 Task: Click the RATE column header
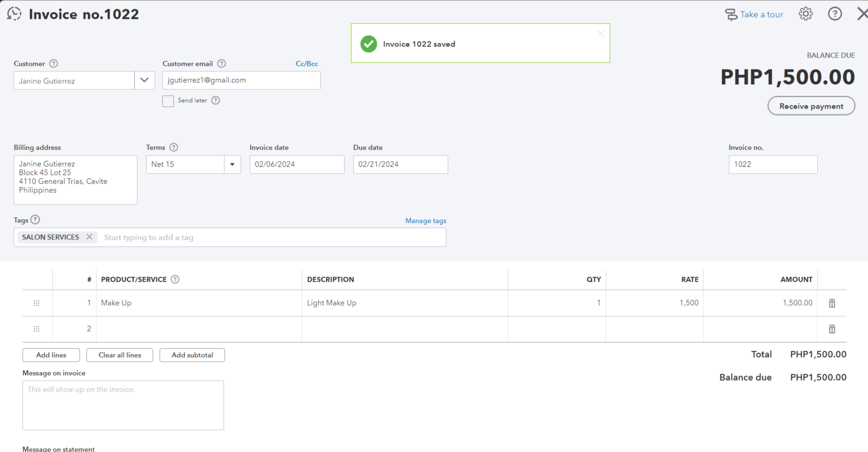click(x=690, y=279)
